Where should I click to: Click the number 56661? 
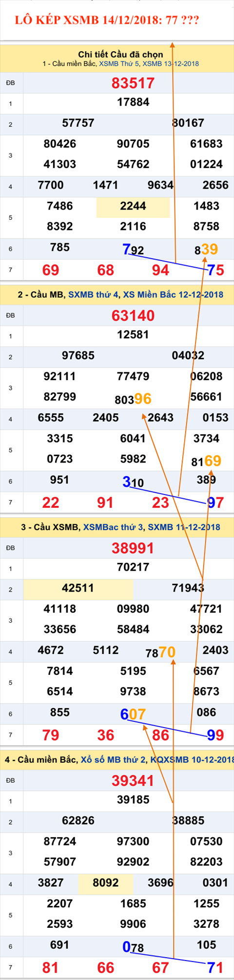coord(206,397)
